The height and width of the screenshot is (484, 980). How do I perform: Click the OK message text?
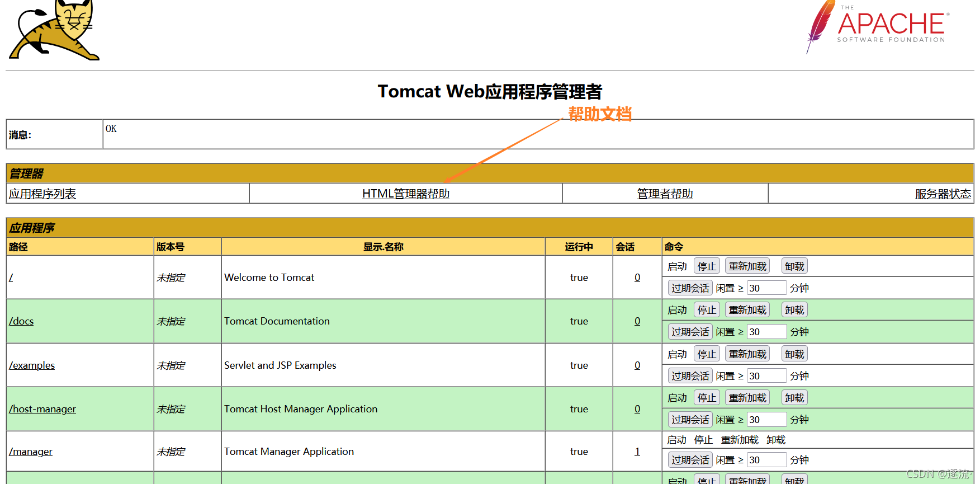(111, 129)
